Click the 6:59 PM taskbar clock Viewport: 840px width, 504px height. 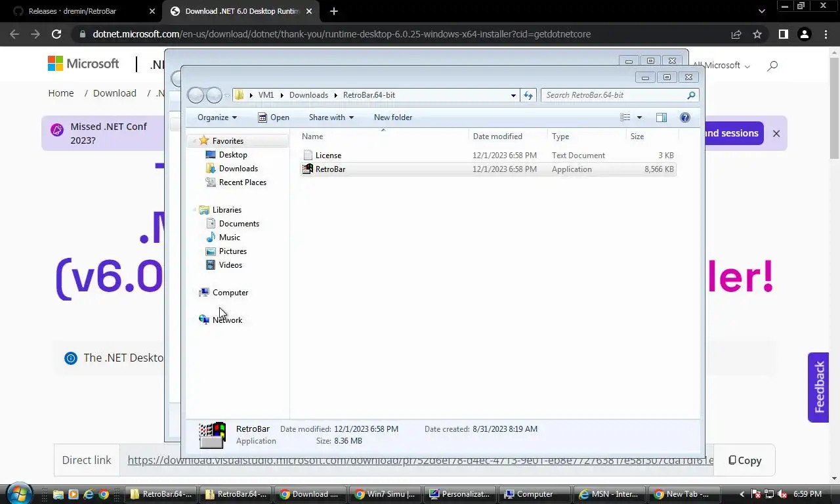coord(807,494)
